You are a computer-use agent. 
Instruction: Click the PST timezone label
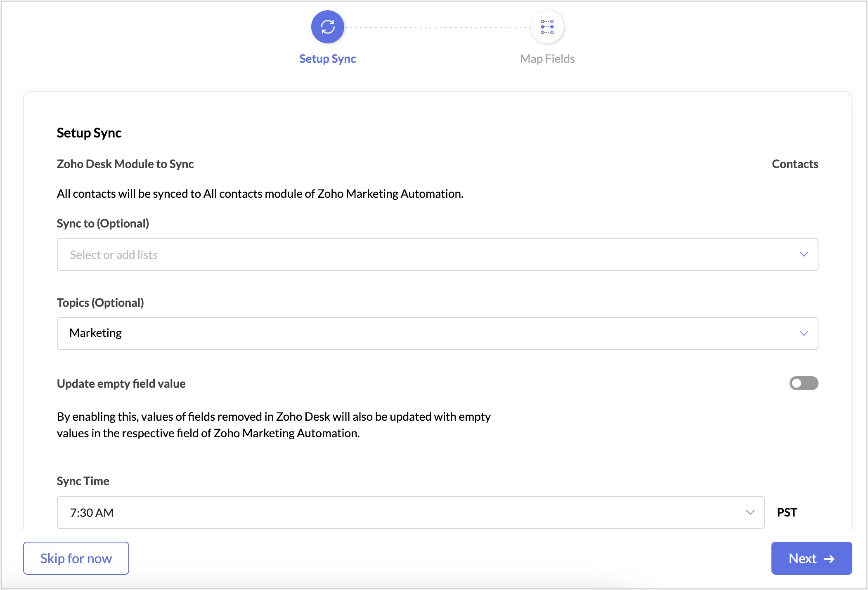point(787,512)
